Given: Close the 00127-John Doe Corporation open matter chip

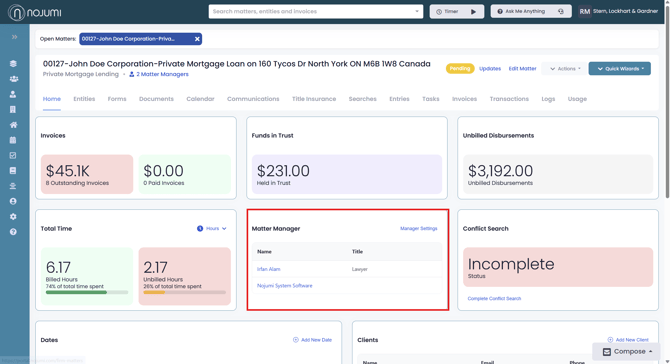Looking at the screenshot, I should pos(197,39).
